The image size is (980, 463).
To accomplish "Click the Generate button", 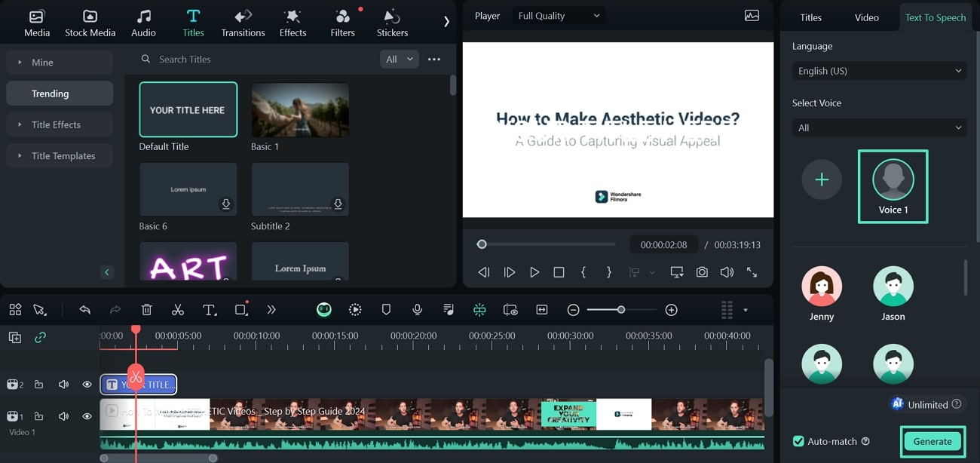I will click(933, 442).
